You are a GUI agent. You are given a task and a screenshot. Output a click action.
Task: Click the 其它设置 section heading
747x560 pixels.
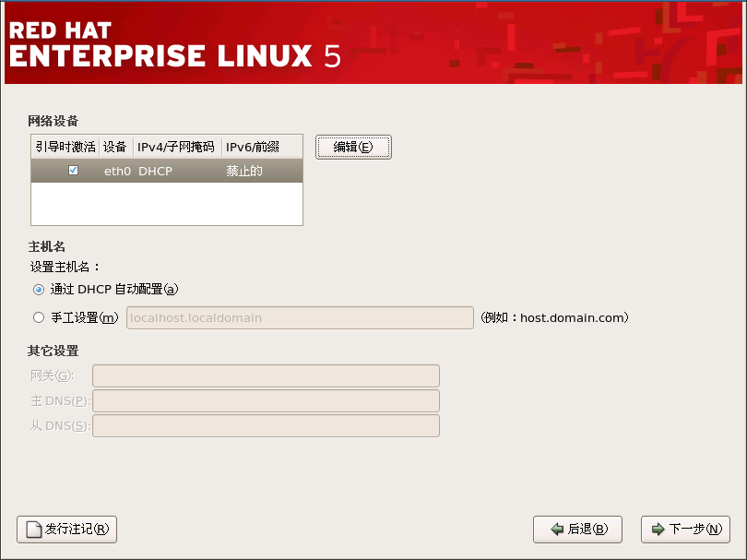click(53, 351)
